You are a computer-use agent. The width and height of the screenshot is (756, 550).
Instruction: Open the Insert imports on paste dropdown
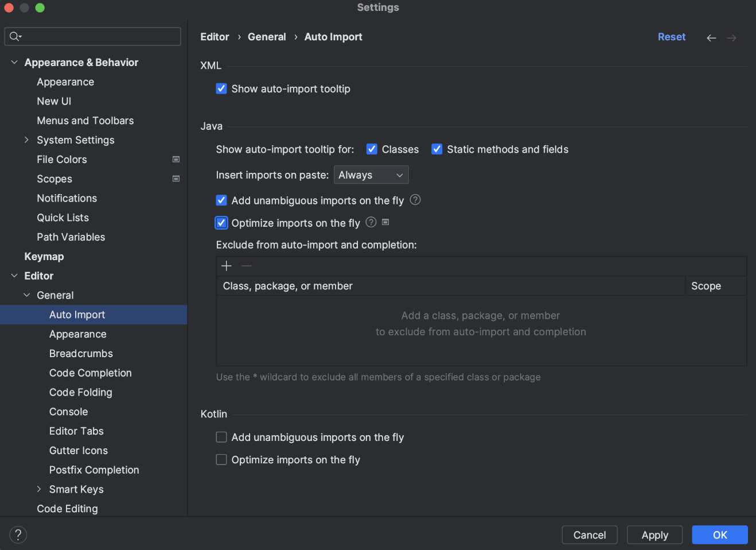click(371, 175)
